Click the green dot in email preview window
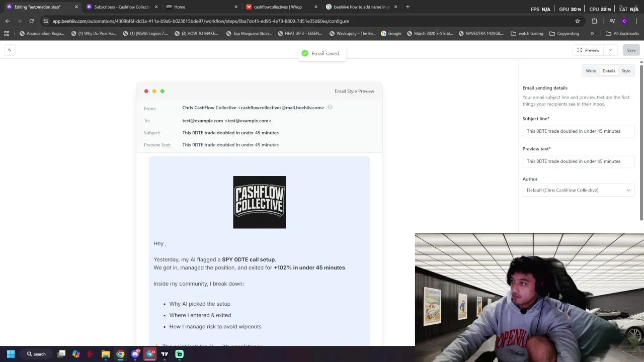 click(162, 91)
